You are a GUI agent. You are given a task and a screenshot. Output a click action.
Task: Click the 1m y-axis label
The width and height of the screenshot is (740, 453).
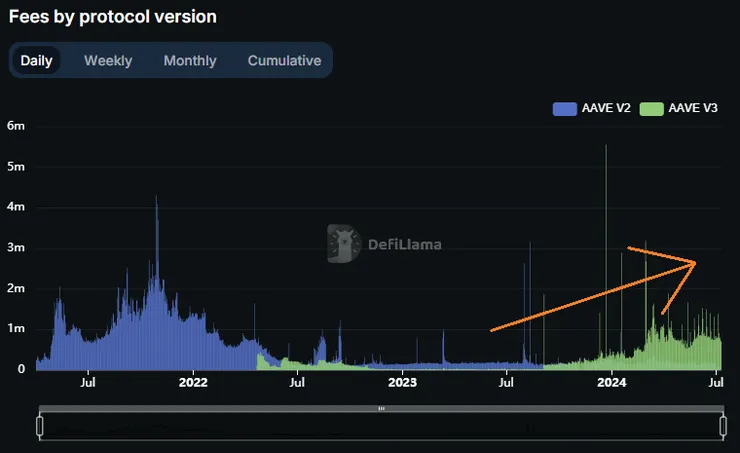pyautogui.click(x=16, y=328)
